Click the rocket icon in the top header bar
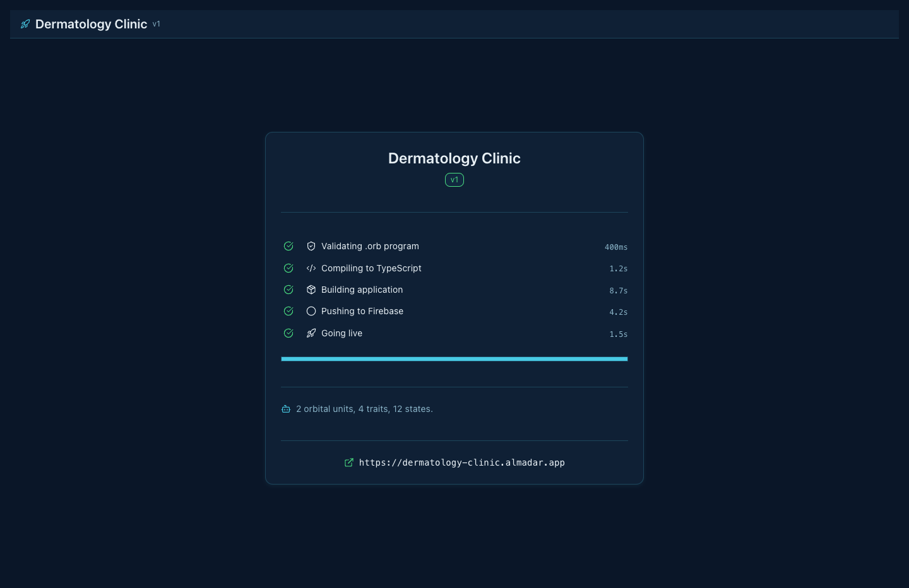Screen dimensions: 909x588 25,24
